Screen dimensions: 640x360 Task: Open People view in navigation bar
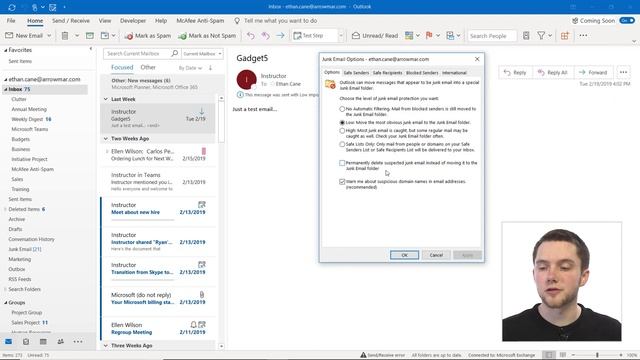coord(60,342)
